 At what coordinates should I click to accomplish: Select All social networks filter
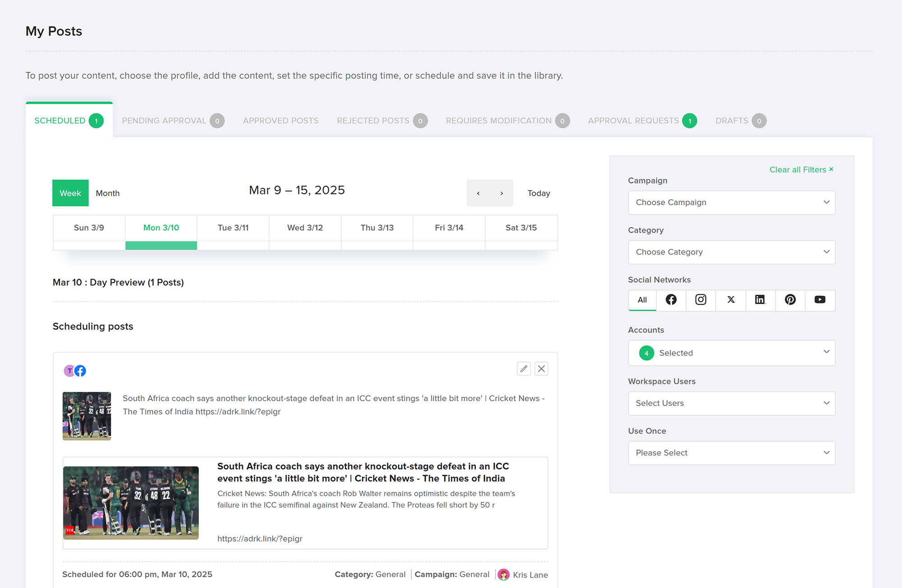coord(642,300)
